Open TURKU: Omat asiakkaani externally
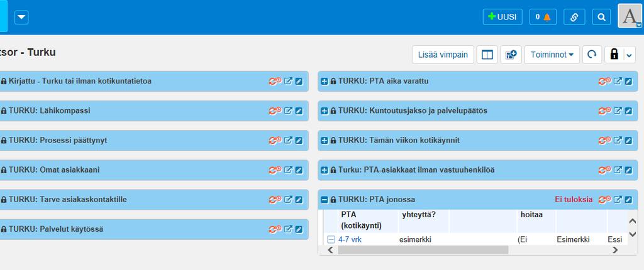This screenshot has width=644, height=270. [x=288, y=170]
